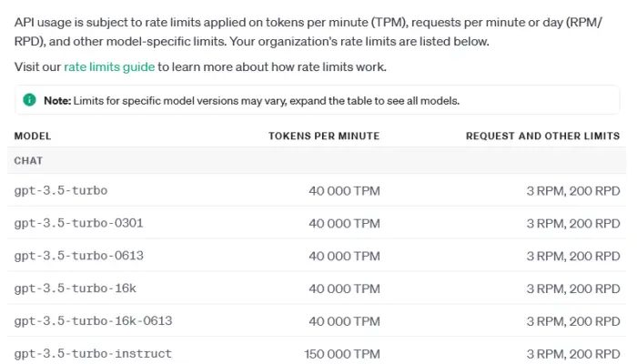Open the rate limits guide link
Screen dimensions: 637x364
[x=110, y=66]
